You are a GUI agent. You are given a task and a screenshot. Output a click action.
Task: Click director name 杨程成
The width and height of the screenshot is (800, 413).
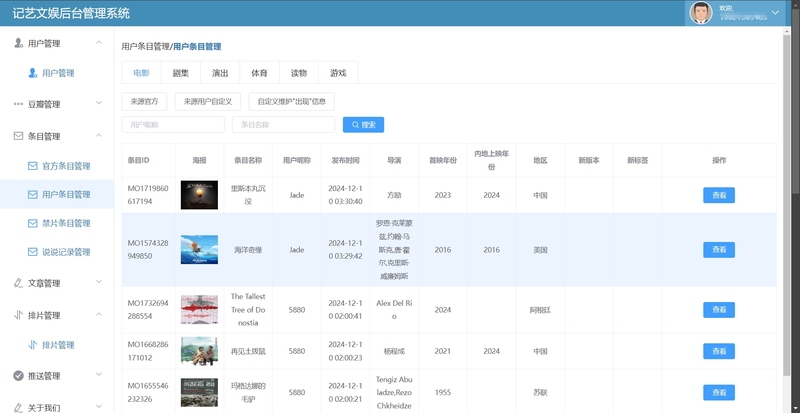coord(394,351)
